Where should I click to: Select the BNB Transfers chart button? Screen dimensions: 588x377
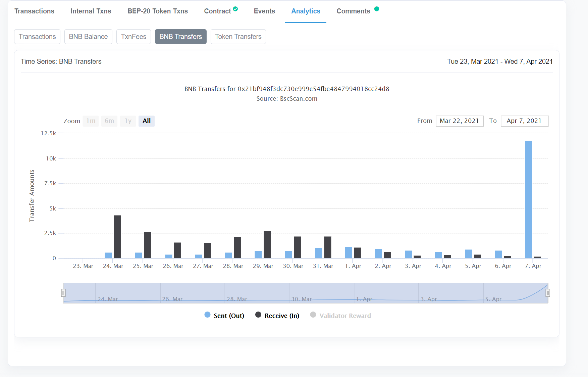click(181, 37)
